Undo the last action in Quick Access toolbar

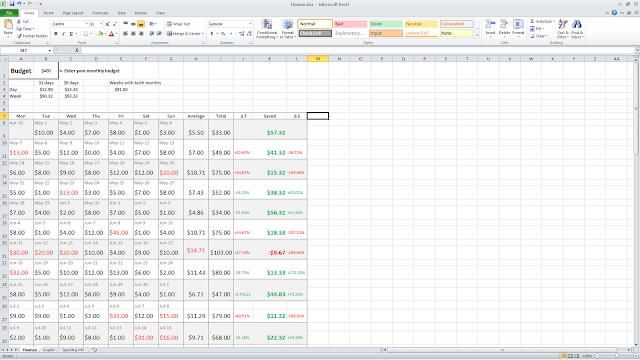point(19,4)
